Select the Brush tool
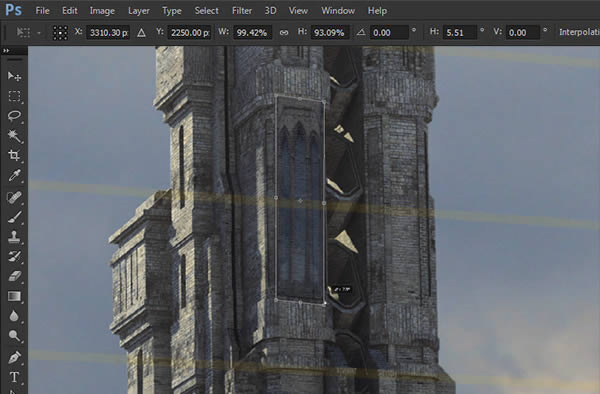The image size is (600, 394). point(14,217)
